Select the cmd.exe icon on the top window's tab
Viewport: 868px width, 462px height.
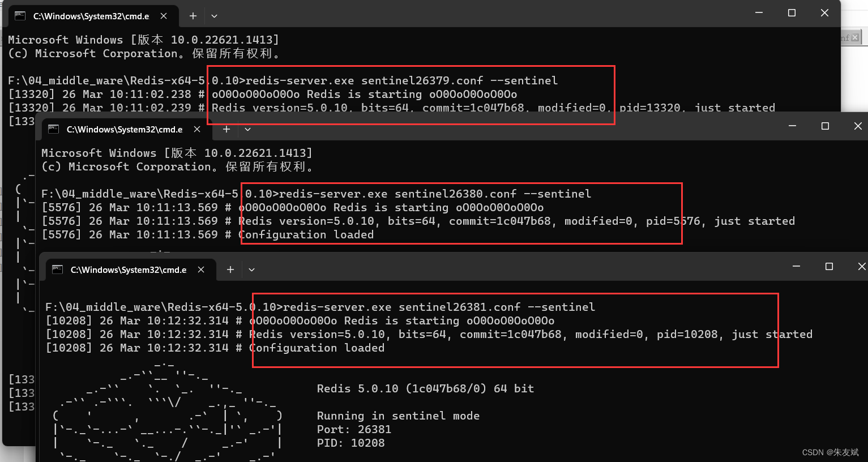[x=20, y=16]
